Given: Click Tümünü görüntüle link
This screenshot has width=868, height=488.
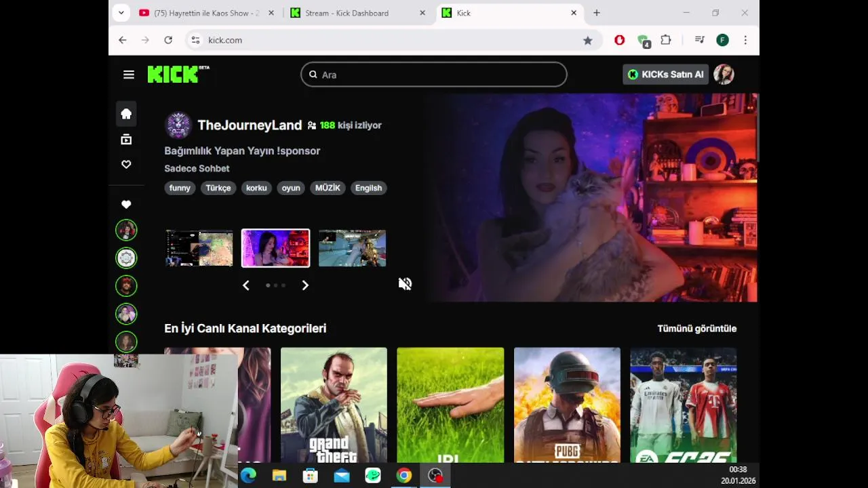Looking at the screenshot, I should click(696, 329).
